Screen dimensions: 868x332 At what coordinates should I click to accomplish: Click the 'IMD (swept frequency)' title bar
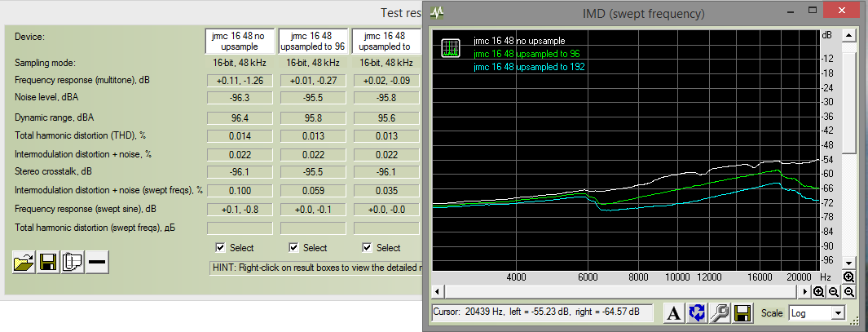pos(644,13)
